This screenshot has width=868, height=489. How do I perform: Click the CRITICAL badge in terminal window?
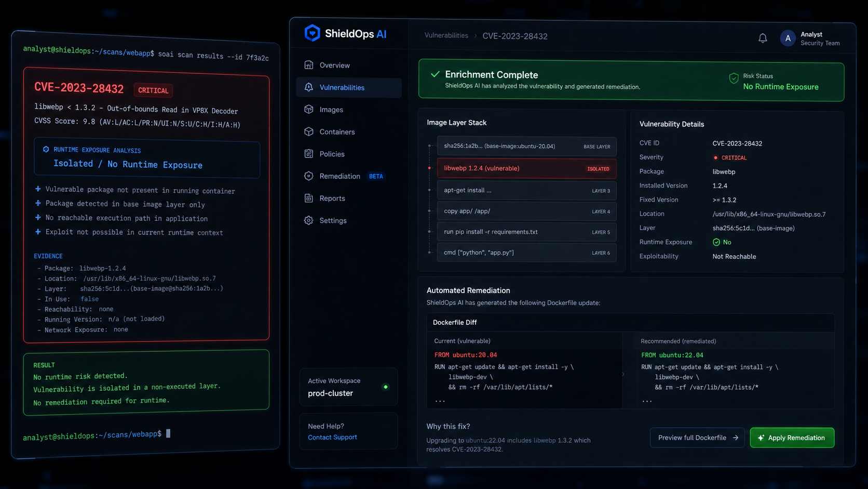[153, 90]
